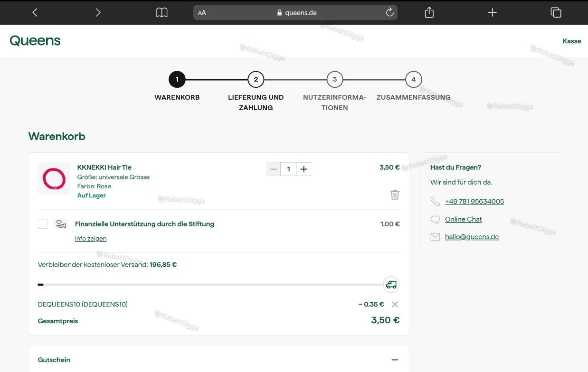Screen dimensions: 588x372
Task: Open the Safari share sheet icon
Action: point(429,12)
